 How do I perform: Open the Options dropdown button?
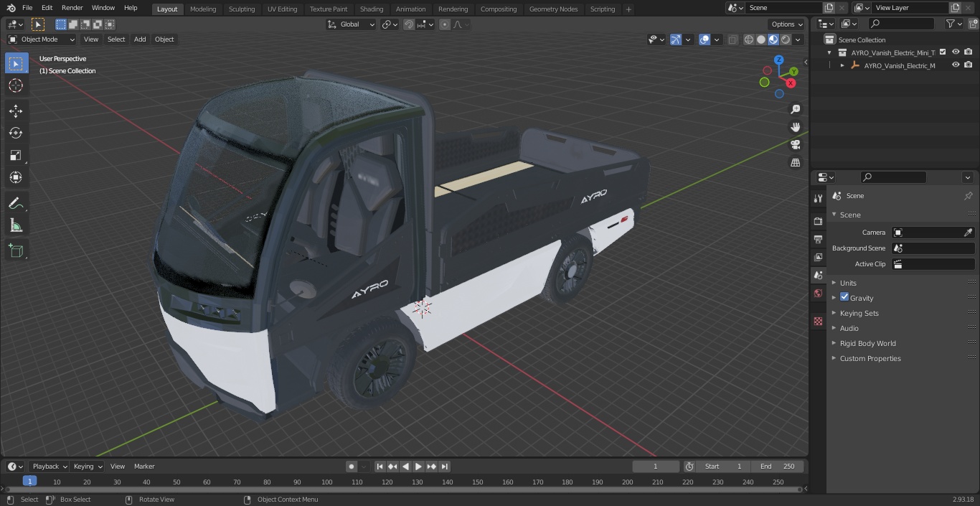787,24
